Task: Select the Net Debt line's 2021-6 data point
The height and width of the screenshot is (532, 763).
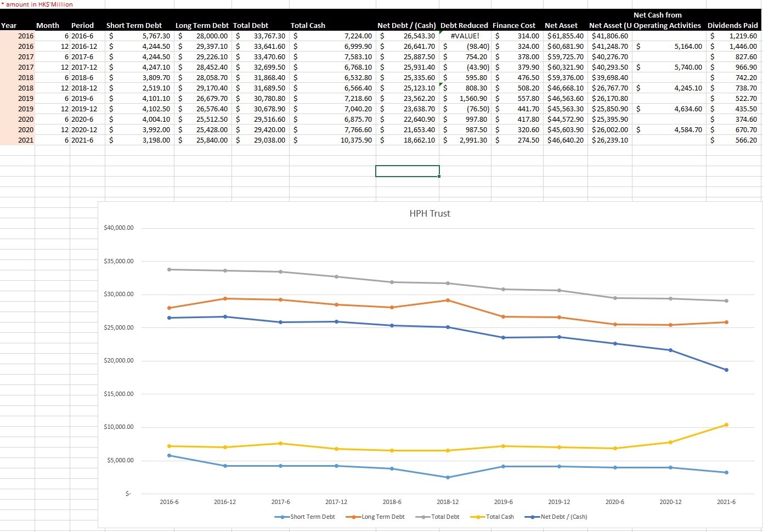Action: coord(726,370)
